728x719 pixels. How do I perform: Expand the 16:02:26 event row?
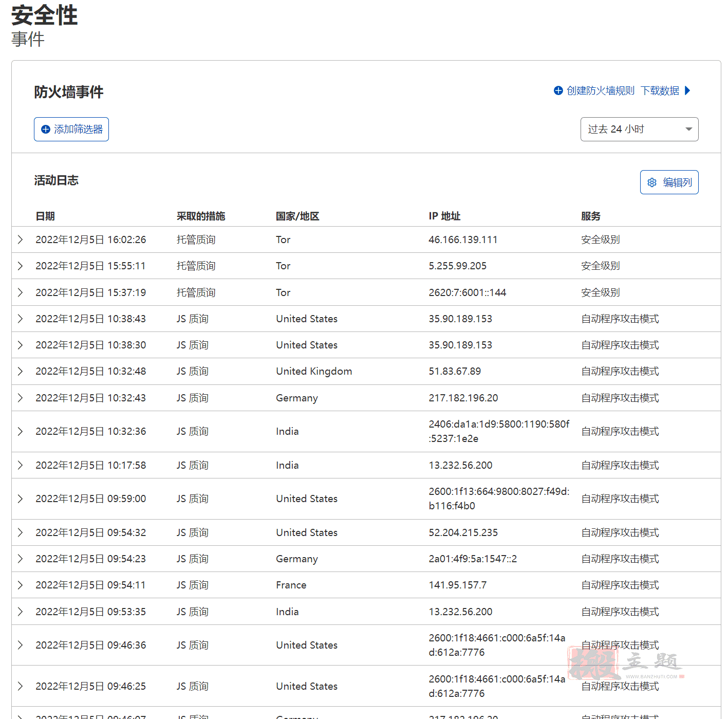tap(20, 239)
